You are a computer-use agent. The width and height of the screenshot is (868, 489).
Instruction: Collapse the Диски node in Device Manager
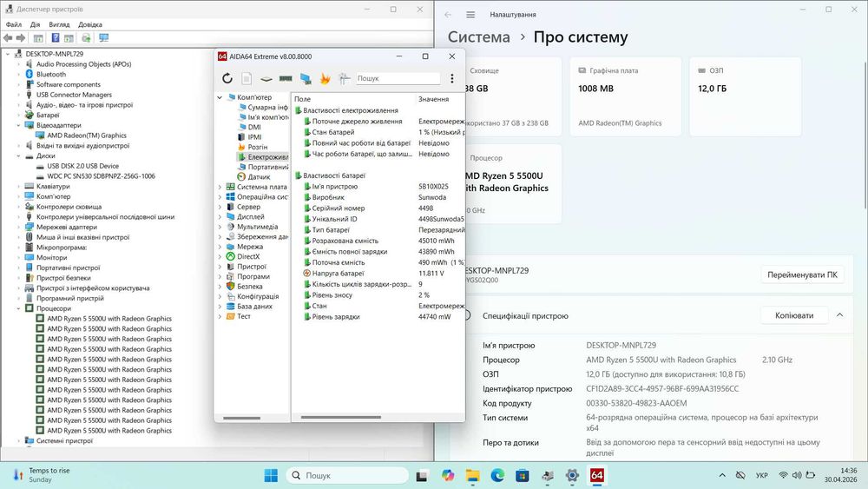pyautogui.click(x=18, y=155)
